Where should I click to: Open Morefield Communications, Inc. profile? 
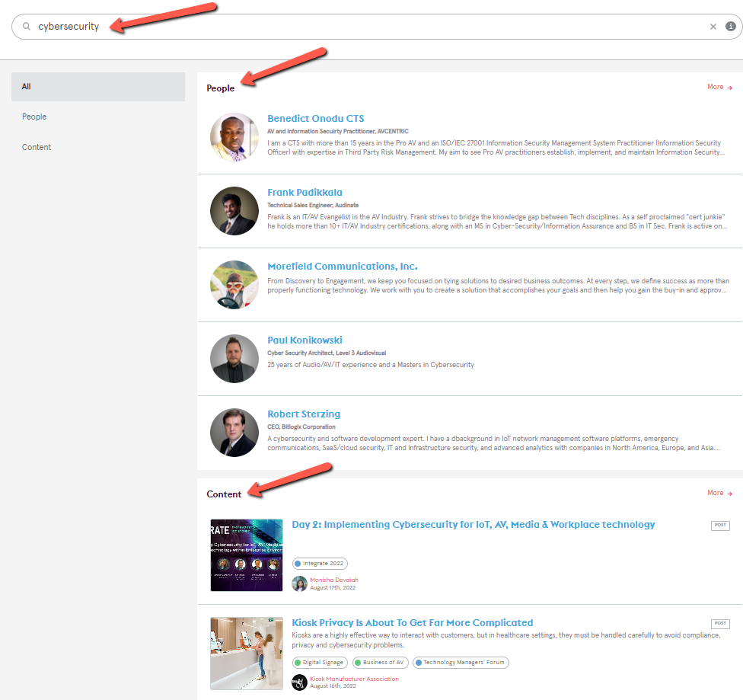point(342,267)
